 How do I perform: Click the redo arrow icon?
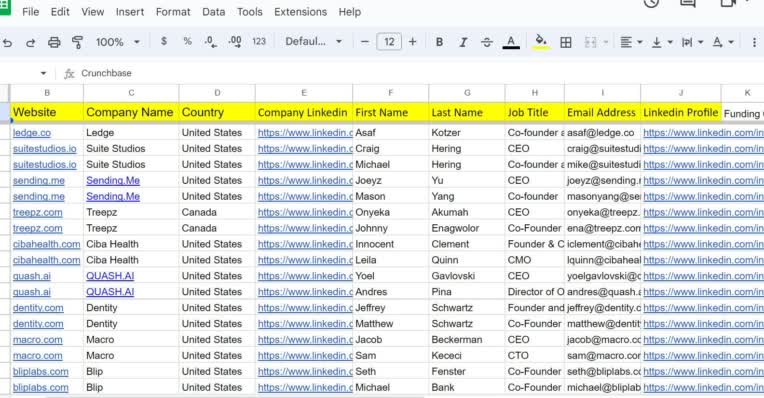click(x=30, y=42)
